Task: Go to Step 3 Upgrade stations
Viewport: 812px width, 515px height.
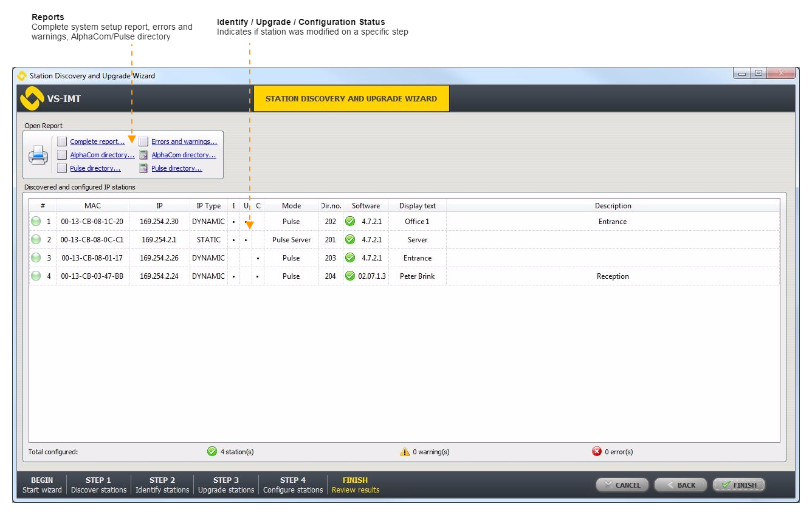Action: [x=226, y=485]
